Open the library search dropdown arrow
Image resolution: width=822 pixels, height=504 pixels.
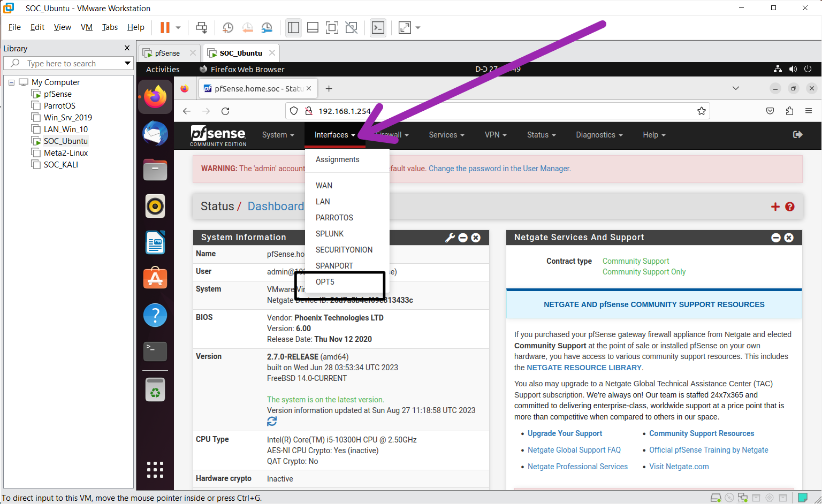click(x=127, y=63)
